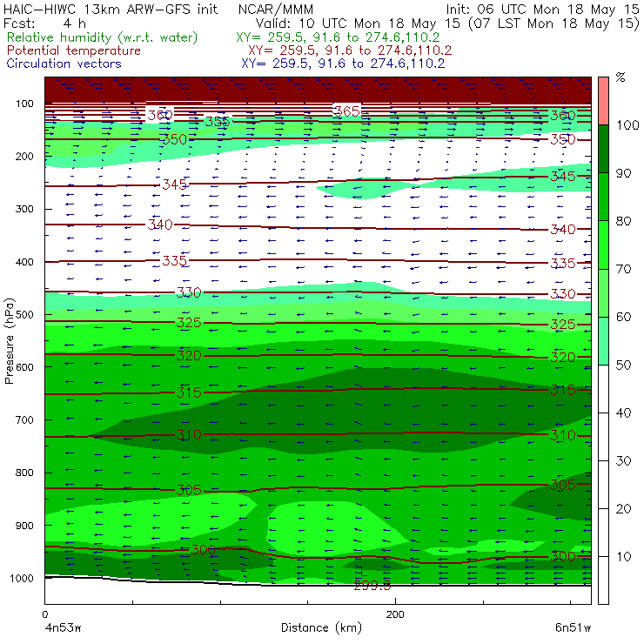Click the 'Relative humidity (w.r.t. water)' legend text
The width and height of the screenshot is (644, 644).
(102, 37)
